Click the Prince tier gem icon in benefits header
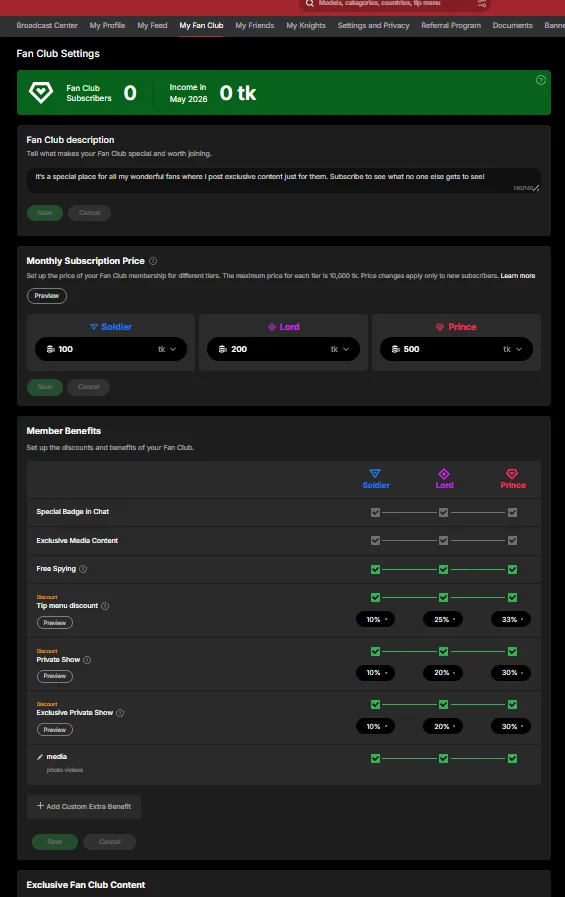Viewport: 565px width, 897px height. pyautogui.click(x=512, y=474)
